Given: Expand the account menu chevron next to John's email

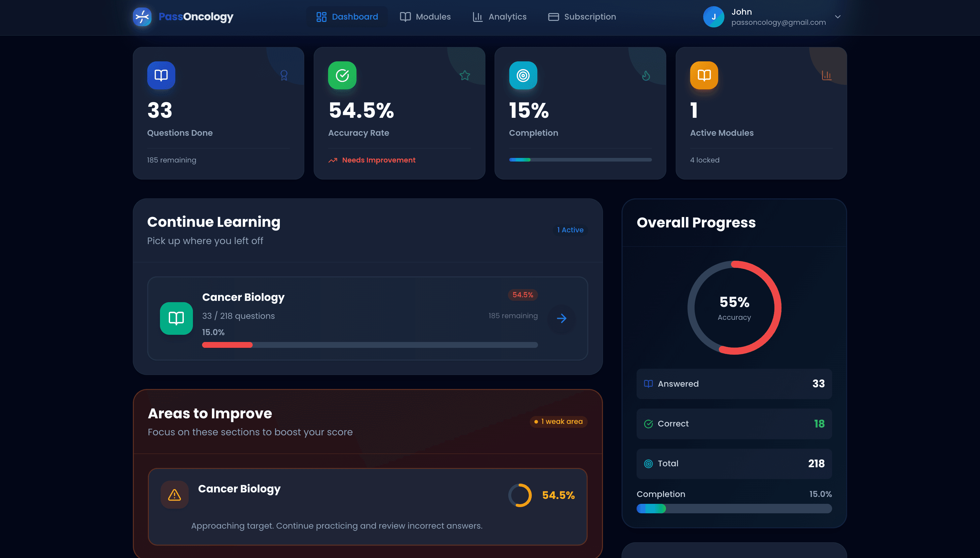Looking at the screenshot, I should (x=838, y=17).
